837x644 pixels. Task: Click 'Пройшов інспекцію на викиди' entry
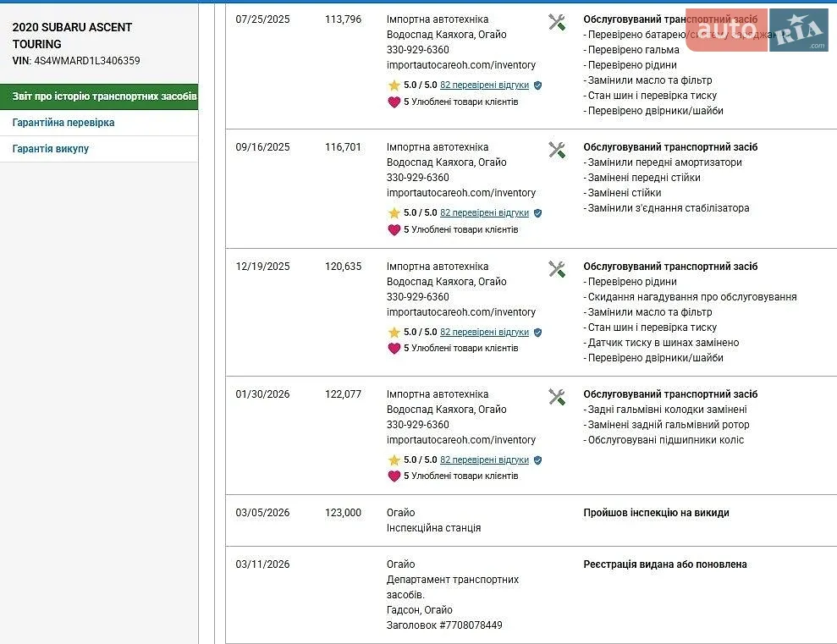[656, 513]
